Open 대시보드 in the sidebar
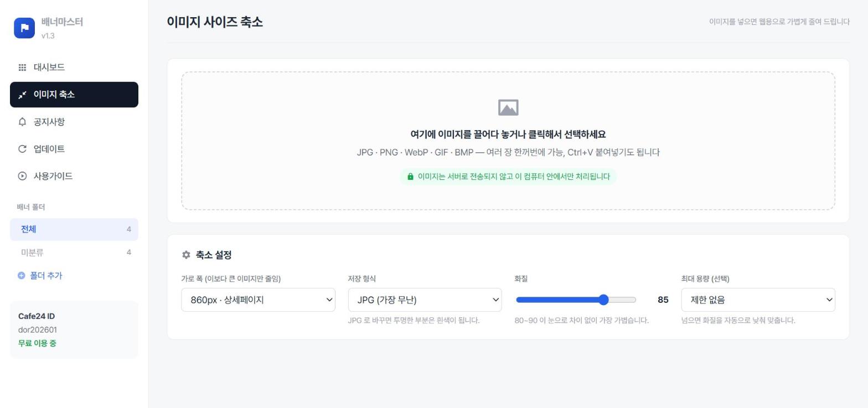Image resolution: width=868 pixels, height=408 pixels. coord(74,68)
